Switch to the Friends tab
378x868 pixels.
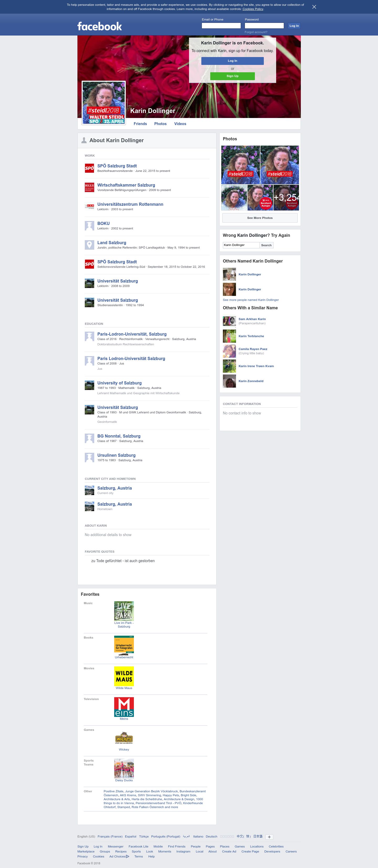point(140,124)
